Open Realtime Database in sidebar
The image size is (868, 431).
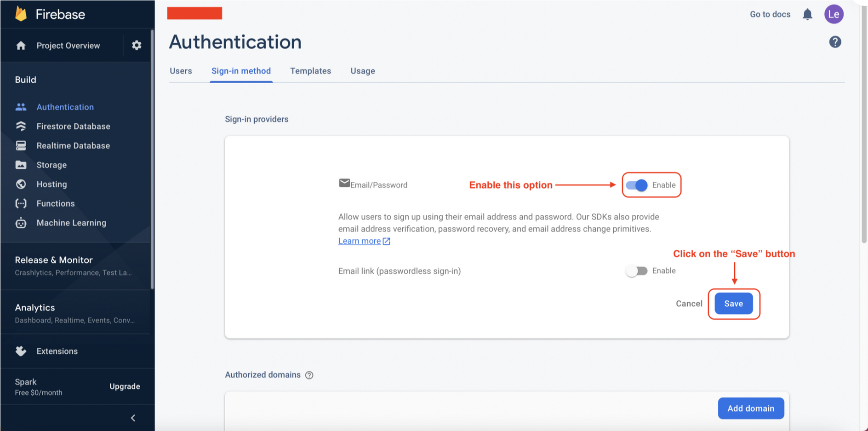[73, 145]
